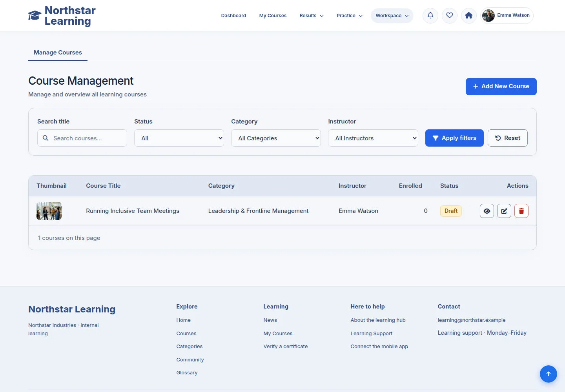Delete the Running Inclusive Team Meetings course

(521, 211)
